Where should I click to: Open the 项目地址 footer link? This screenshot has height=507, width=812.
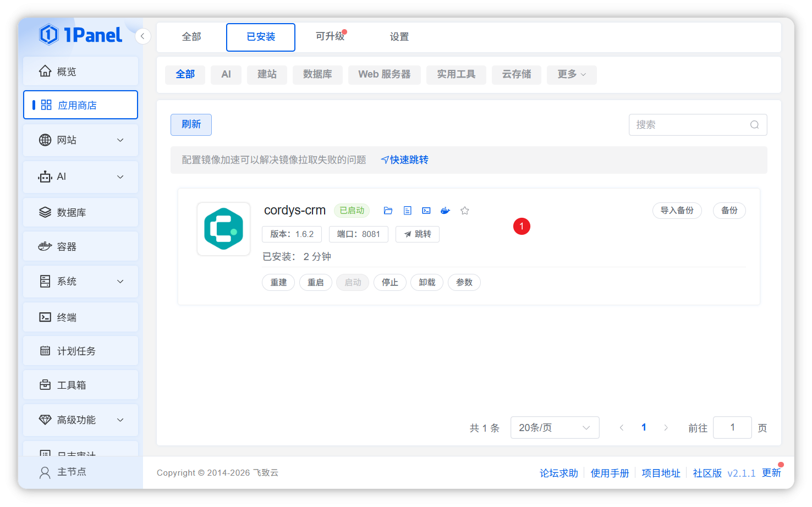661,473
